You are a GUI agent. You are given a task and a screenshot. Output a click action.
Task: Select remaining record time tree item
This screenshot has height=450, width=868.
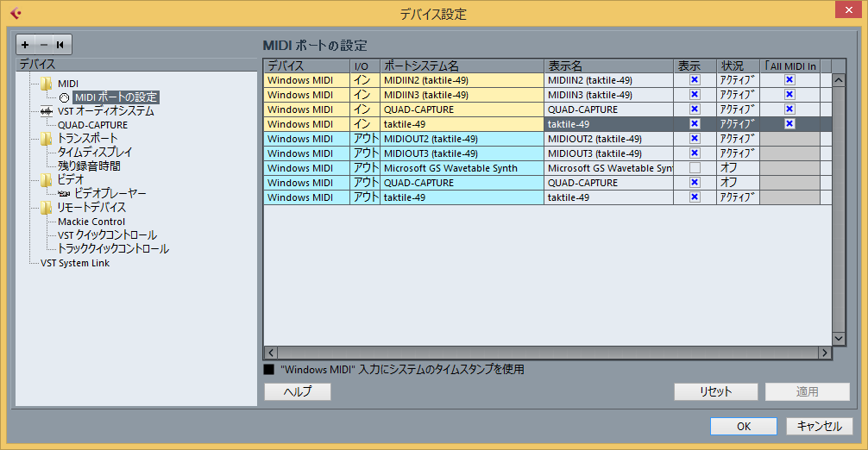click(x=89, y=166)
